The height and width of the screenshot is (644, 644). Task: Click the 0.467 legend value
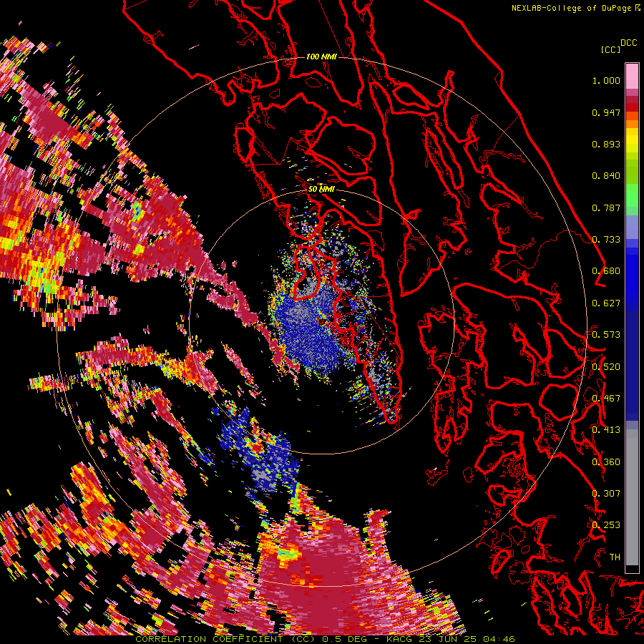pos(606,399)
